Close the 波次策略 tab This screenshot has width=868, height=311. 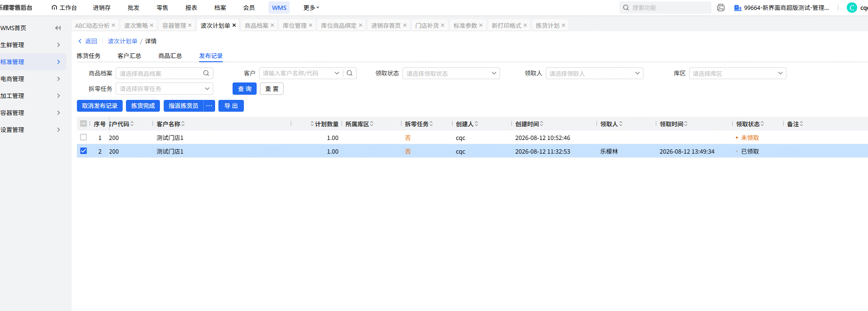[x=151, y=25]
